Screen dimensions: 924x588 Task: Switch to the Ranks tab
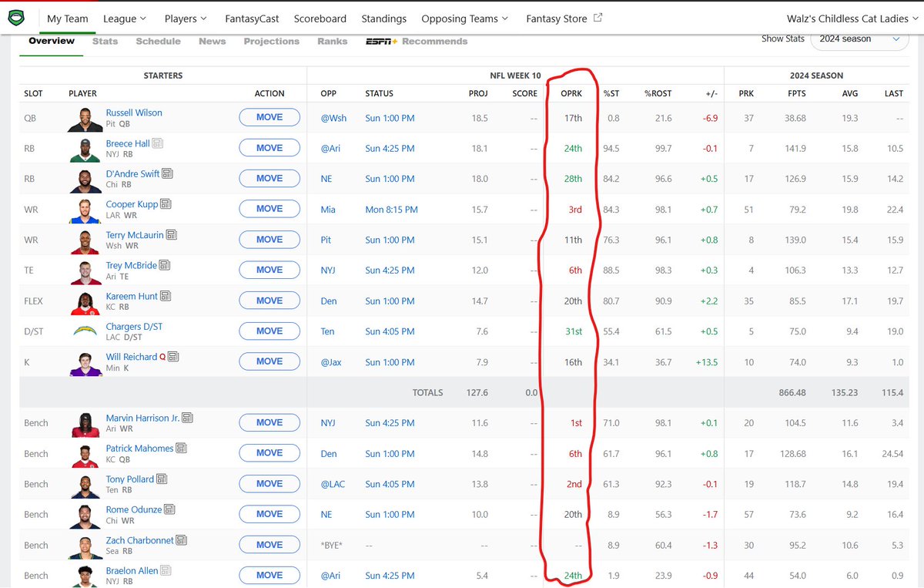tap(332, 42)
